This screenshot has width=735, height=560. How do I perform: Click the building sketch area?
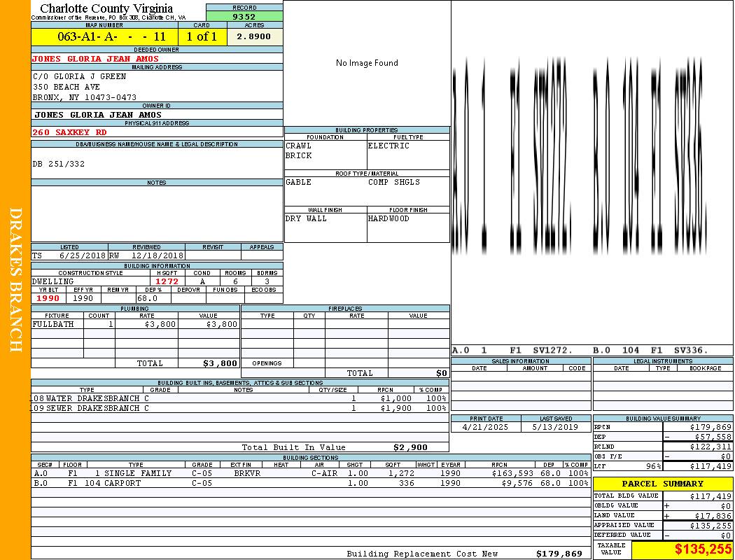[x=592, y=172]
